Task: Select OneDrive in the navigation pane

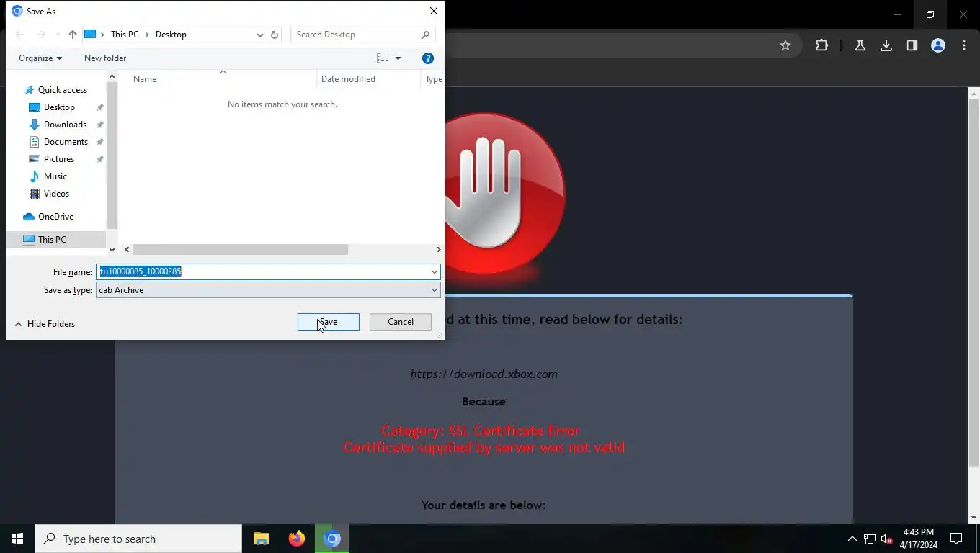Action: pyautogui.click(x=55, y=217)
